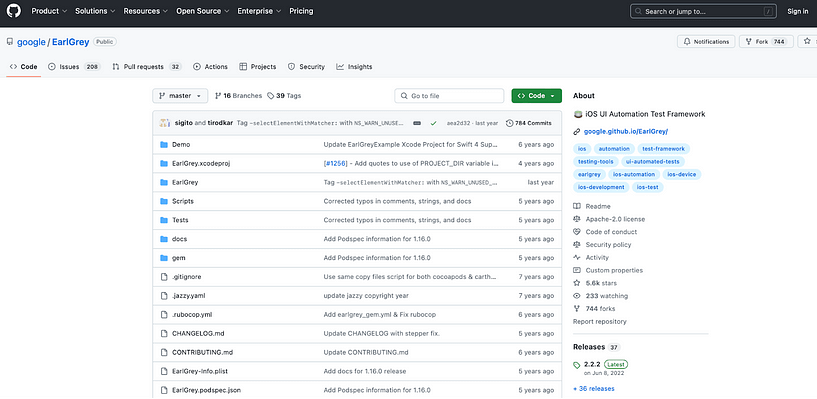The height and width of the screenshot is (399, 817).
Task: Select the ios-device topic tag
Action: [x=682, y=174]
